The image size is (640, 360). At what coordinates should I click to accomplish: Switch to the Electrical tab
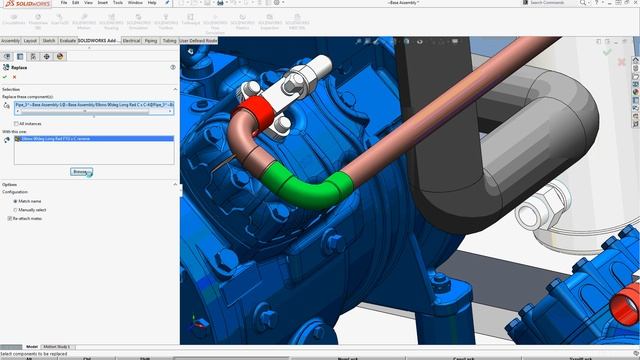(x=131, y=41)
